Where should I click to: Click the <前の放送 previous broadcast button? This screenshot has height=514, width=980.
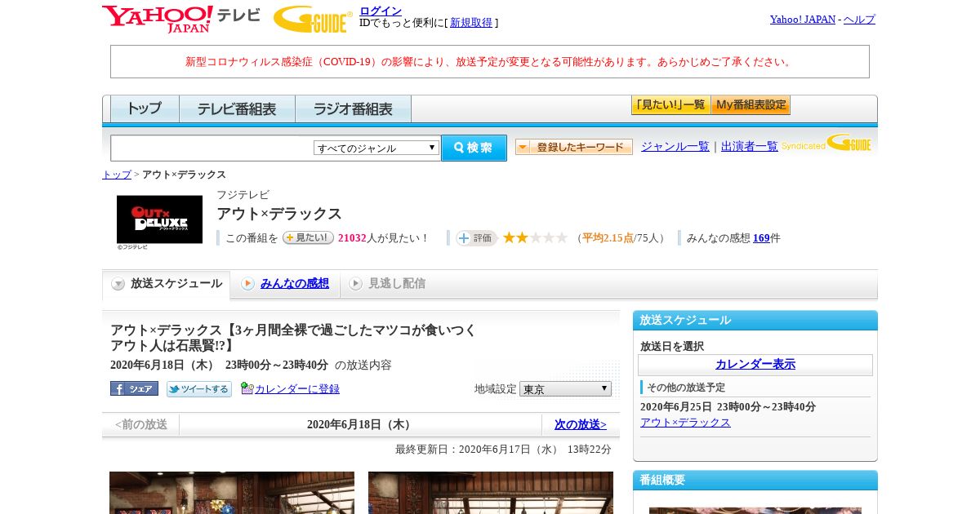(141, 424)
